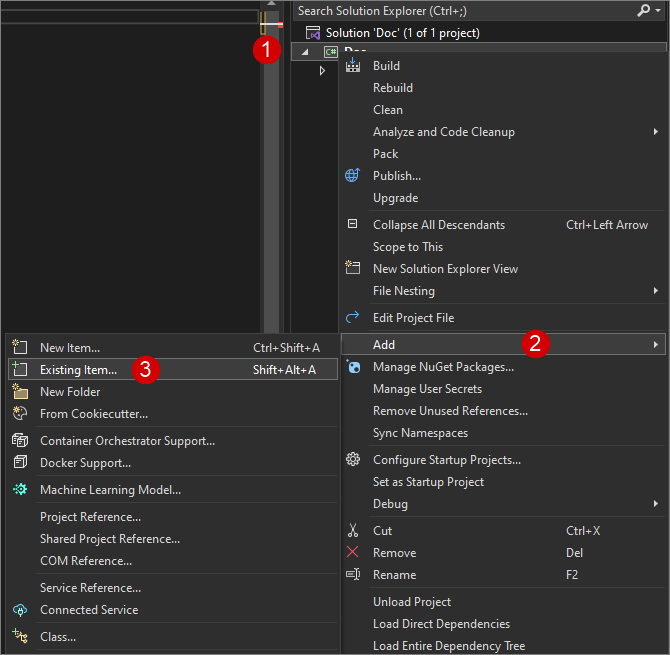
Task: Click the Connected Service cloud icon
Action: click(x=20, y=610)
